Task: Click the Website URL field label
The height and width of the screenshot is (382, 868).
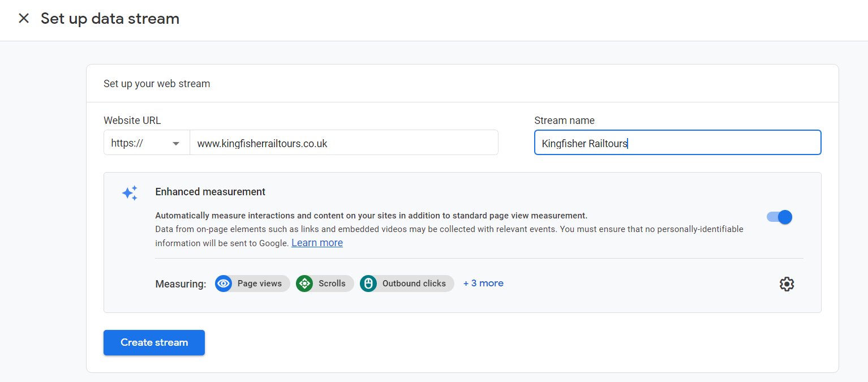Action: click(x=132, y=121)
